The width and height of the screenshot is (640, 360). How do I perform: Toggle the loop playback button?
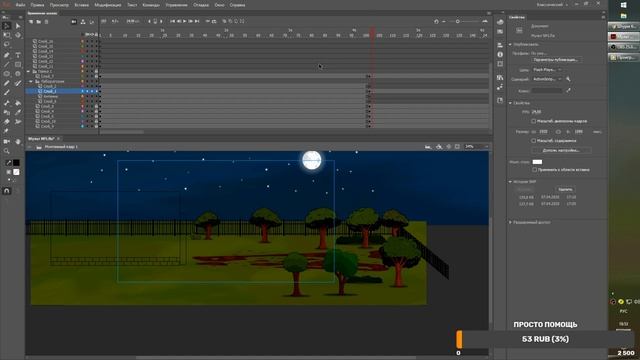(x=214, y=21)
